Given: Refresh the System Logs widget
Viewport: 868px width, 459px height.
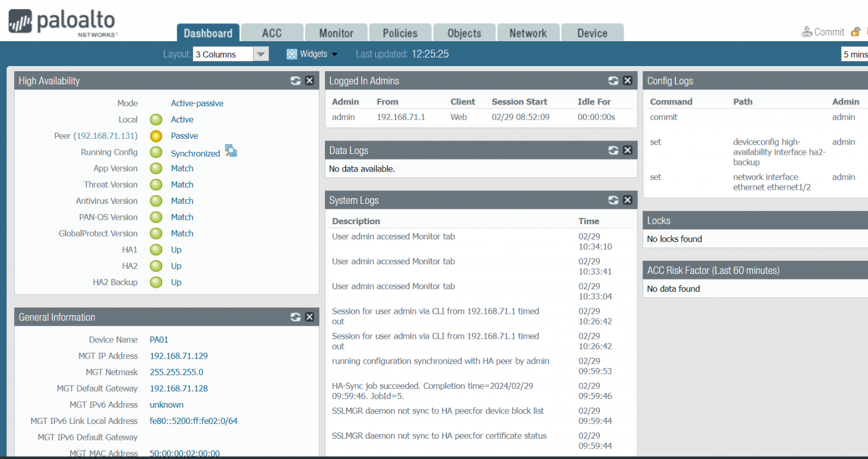Looking at the screenshot, I should [x=613, y=199].
